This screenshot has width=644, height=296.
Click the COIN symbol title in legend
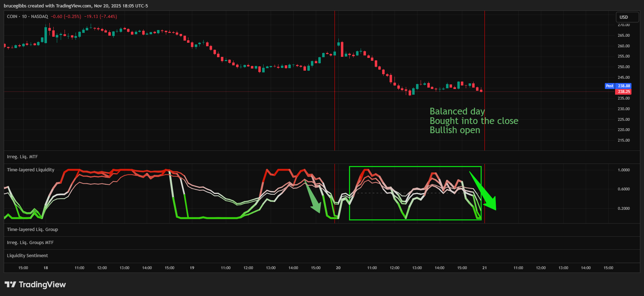12,17
